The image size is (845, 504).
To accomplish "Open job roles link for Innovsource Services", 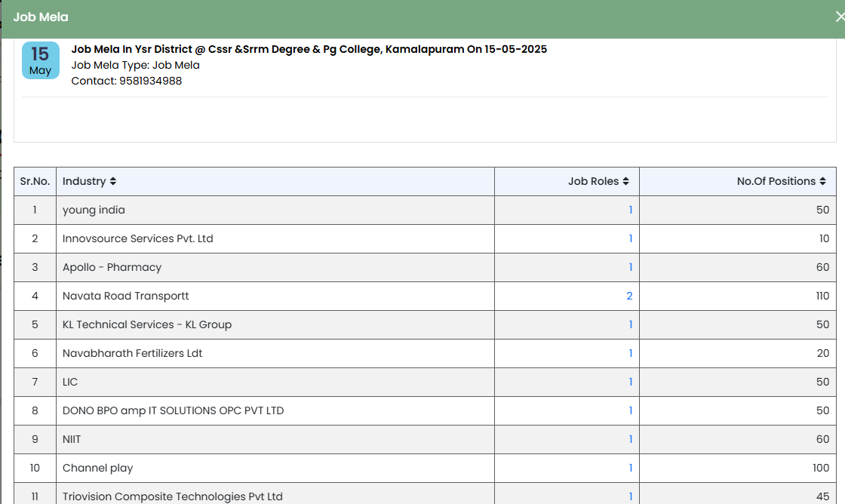I will pyautogui.click(x=631, y=238).
